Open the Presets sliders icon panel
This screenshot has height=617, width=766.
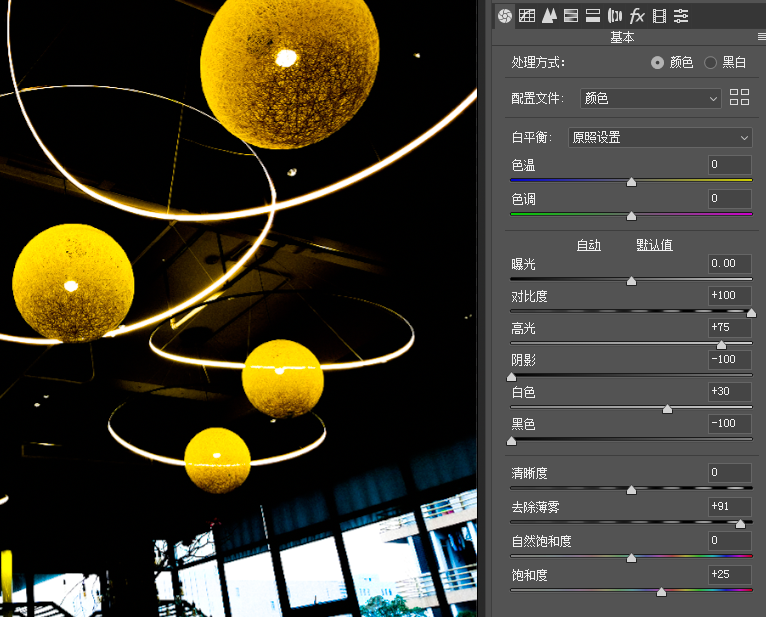681,15
